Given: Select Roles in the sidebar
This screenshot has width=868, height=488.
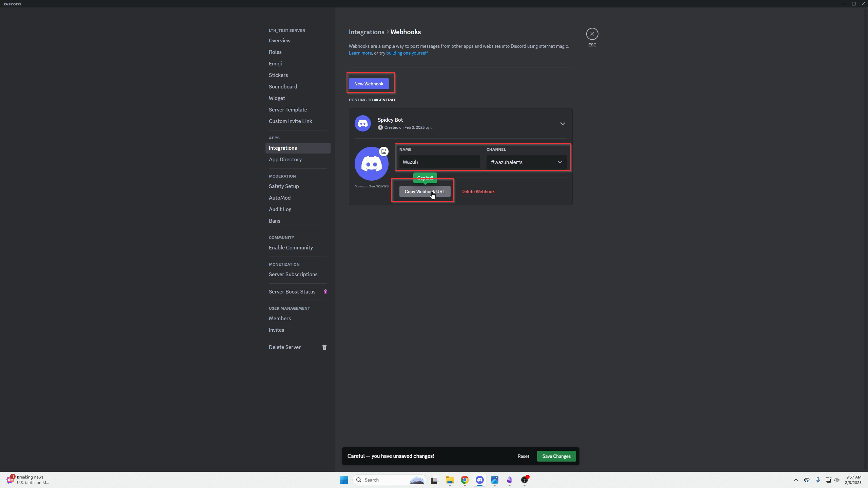Looking at the screenshot, I should [275, 52].
